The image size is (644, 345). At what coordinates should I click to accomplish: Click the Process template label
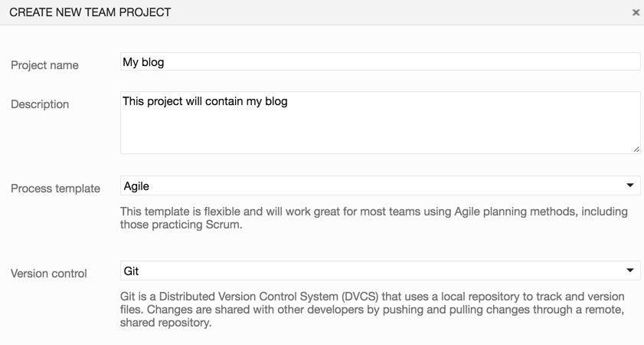click(x=55, y=189)
